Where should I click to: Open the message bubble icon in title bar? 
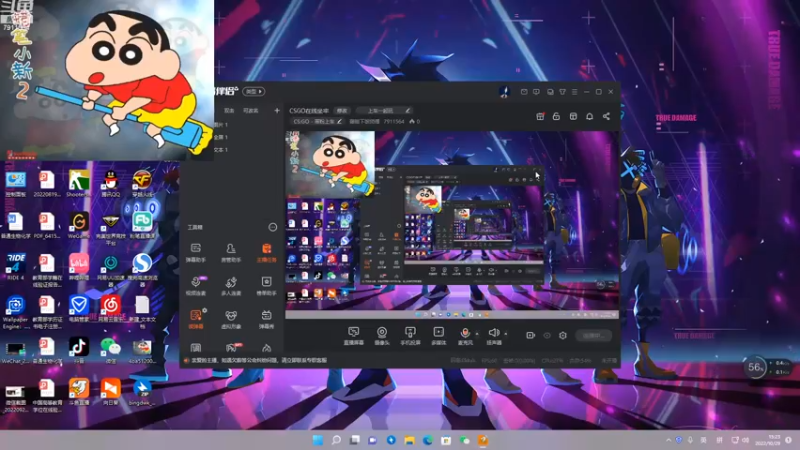(x=536, y=92)
